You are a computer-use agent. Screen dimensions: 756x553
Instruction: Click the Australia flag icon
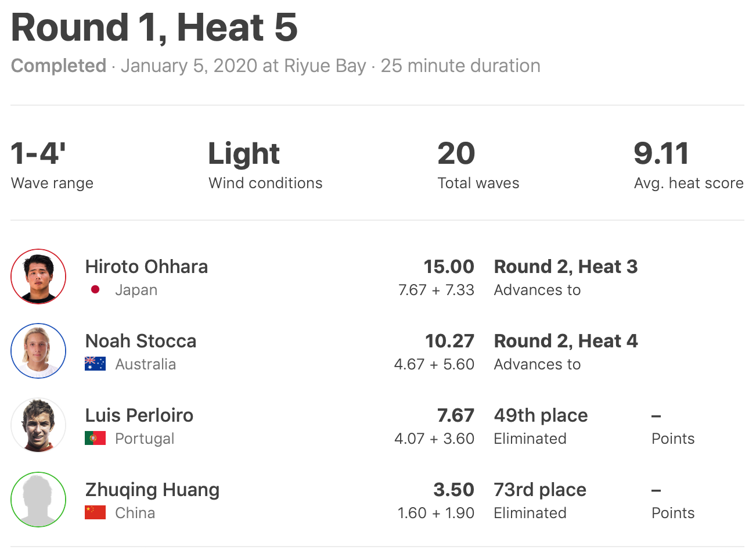point(95,364)
